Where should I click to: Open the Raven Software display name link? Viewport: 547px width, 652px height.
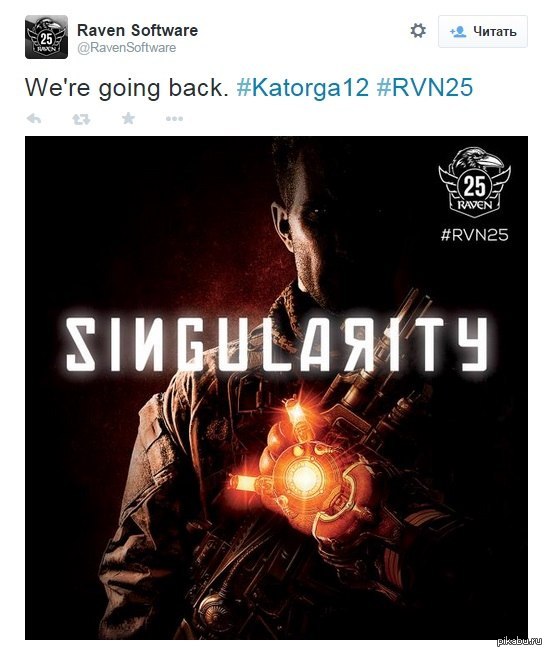coord(137,30)
